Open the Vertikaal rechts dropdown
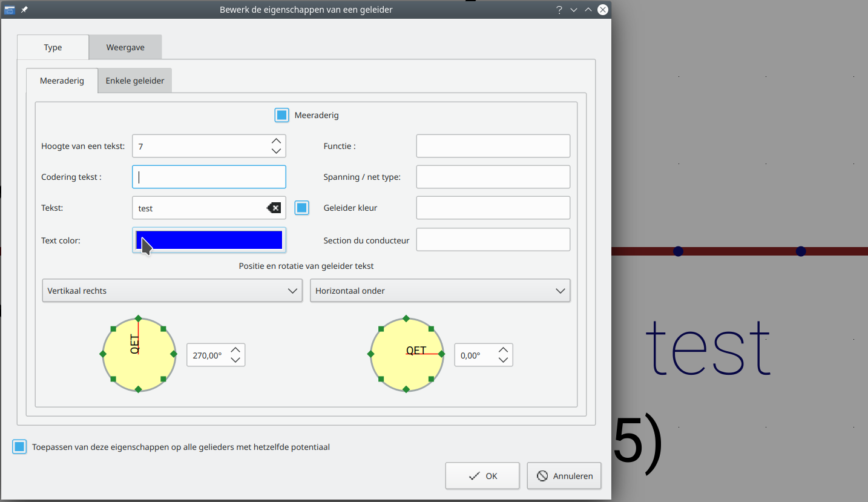This screenshot has height=502, width=868. (172, 291)
